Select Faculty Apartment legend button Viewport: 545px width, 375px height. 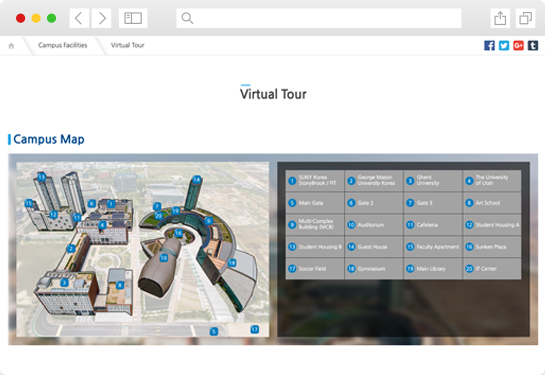433,246
